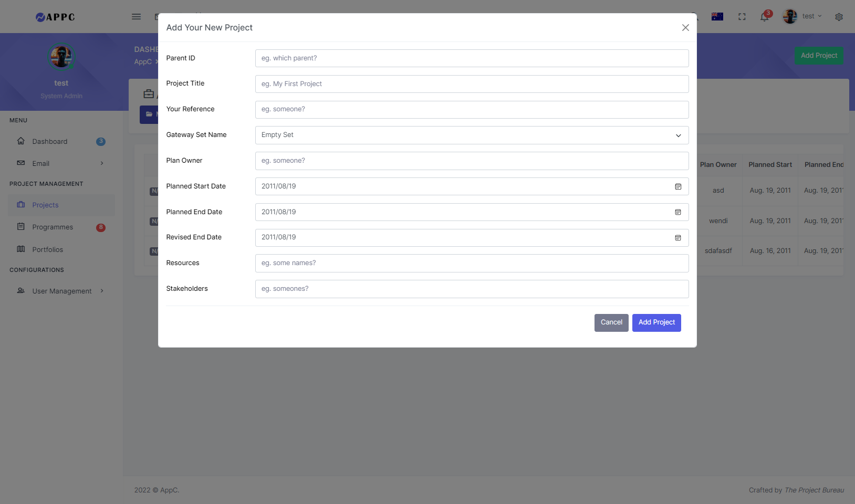This screenshot has width=855, height=504.
Task: Click the Australian flag language icon
Action: (717, 17)
